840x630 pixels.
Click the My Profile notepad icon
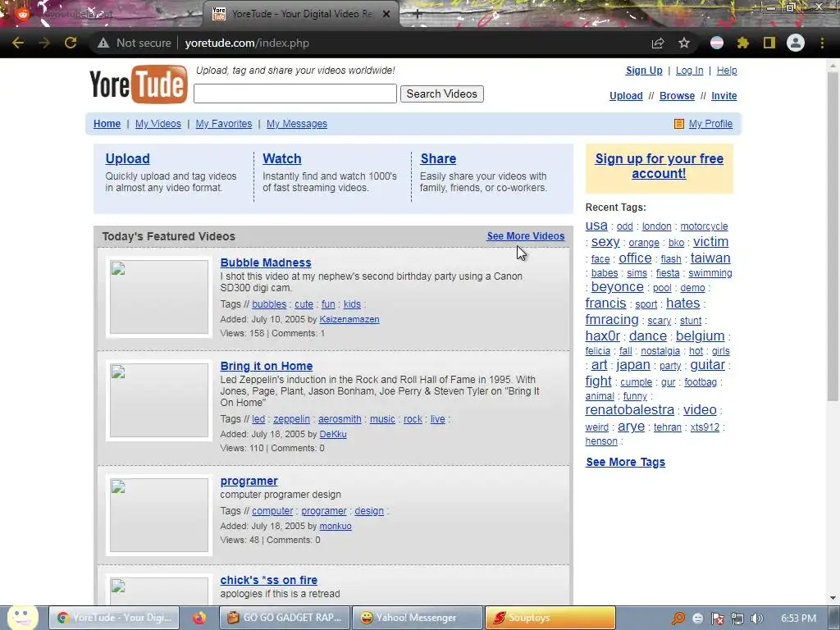[678, 124]
